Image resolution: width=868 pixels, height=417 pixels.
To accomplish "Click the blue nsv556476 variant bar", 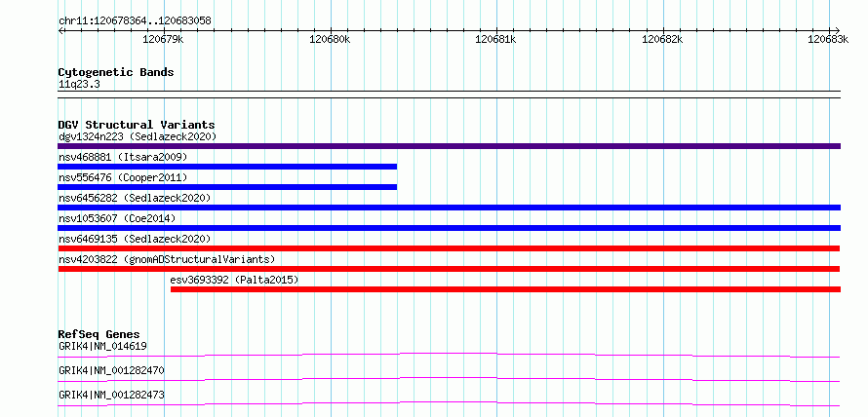I will (x=227, y=187).
